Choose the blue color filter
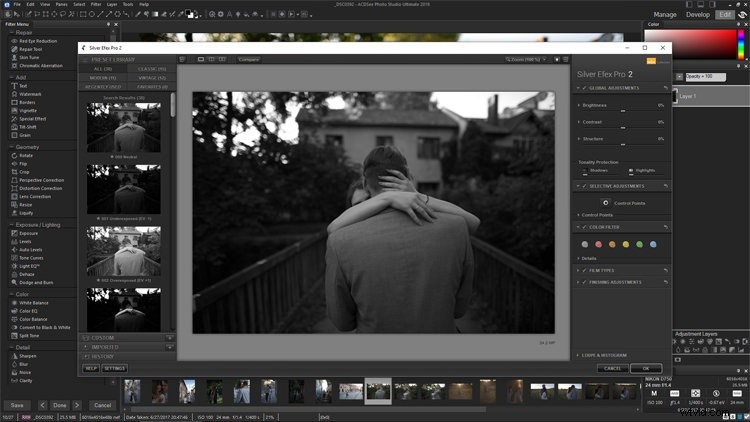The height and width of the screenshot is (422, 750). pyautogui.click(x=653, y=244)
